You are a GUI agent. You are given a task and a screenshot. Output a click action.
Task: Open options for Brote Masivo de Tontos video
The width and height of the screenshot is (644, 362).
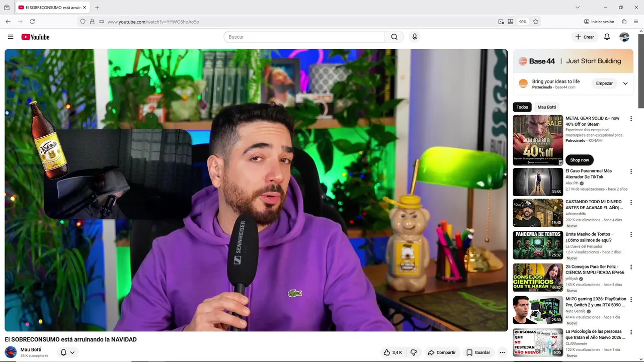pos(631,235)
